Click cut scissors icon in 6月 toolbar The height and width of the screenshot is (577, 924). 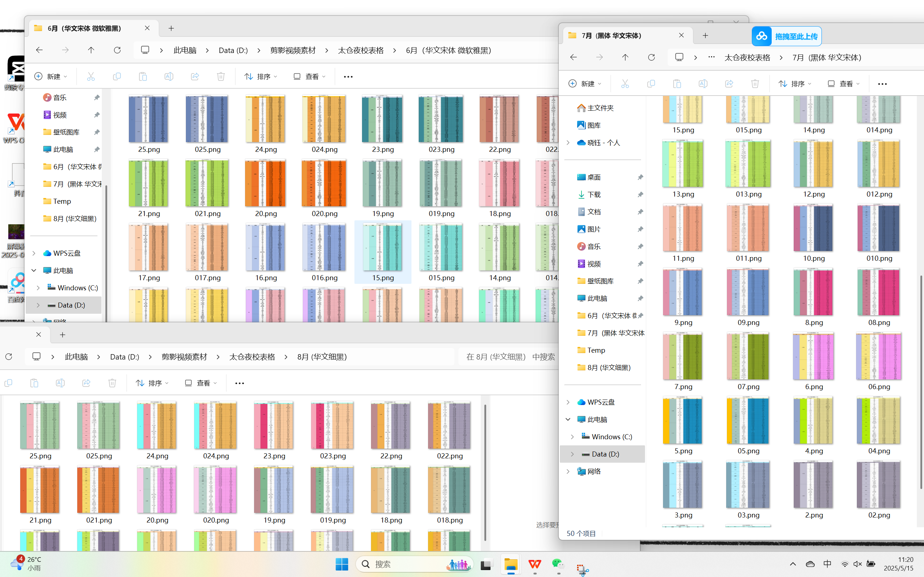[x=91, y=76]
